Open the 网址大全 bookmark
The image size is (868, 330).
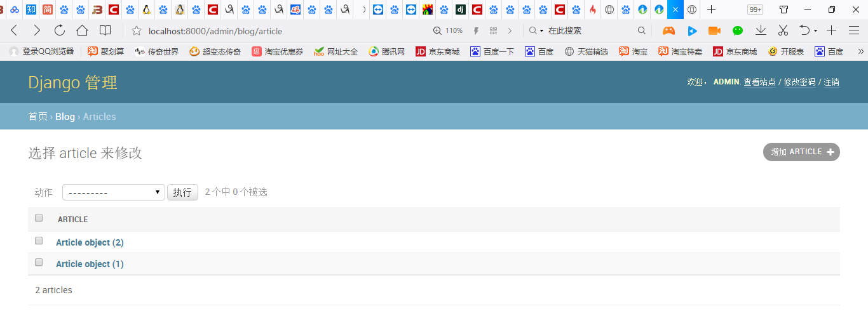tap(336, 51)
